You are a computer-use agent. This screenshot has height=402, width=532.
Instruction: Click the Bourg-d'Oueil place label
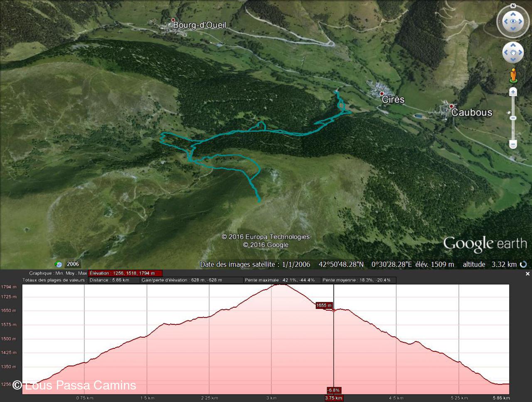coord(199,25)
